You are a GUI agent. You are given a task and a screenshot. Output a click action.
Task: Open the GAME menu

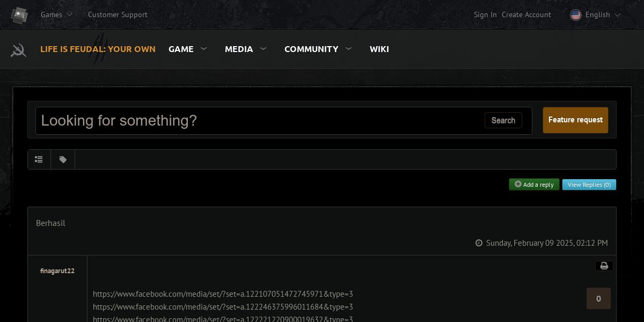(x=181, y=49)
